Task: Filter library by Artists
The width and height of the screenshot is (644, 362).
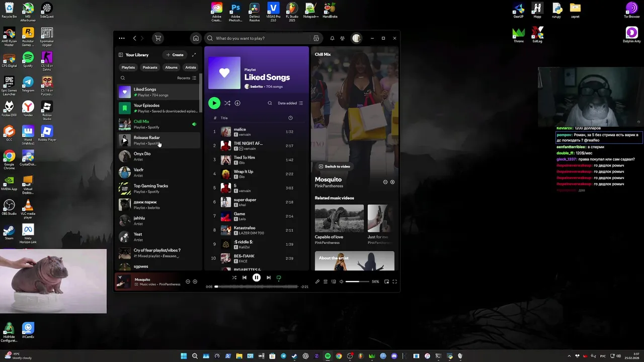Action: pos(191,67)
